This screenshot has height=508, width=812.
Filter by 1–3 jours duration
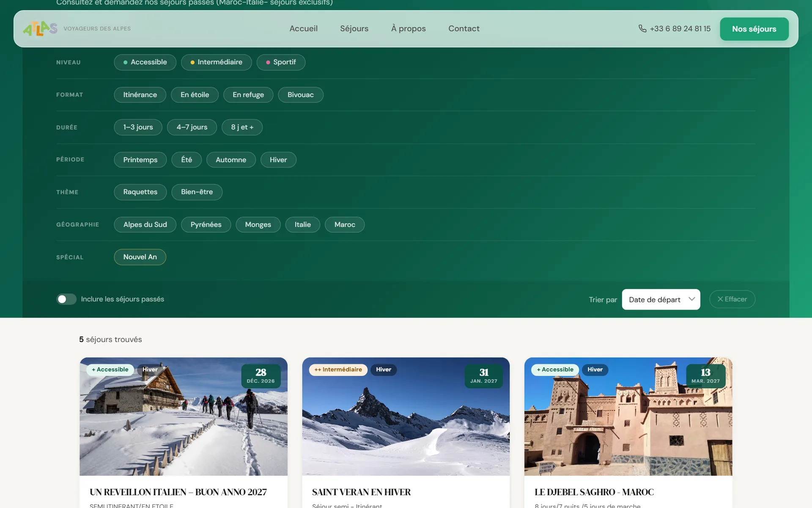[x=138, y=127]
